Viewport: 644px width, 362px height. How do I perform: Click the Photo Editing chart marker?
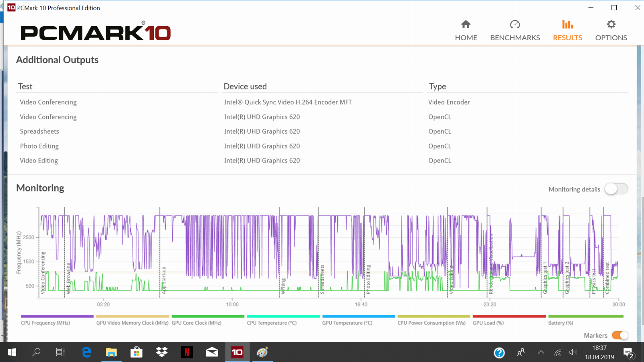pos(368,279)
